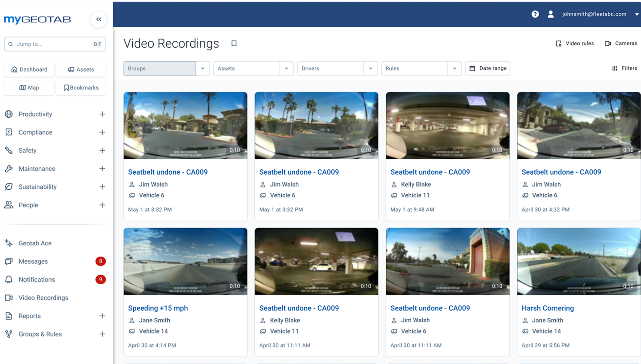
Task: Click the Video Recordings camera icon
Action: pyautogui.click(x=9, y=298)
